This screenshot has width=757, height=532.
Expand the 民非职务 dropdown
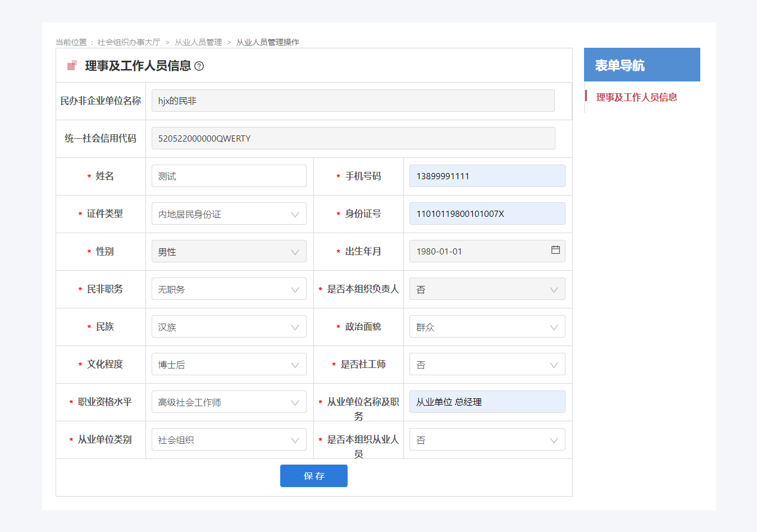[x=229, y=289]
